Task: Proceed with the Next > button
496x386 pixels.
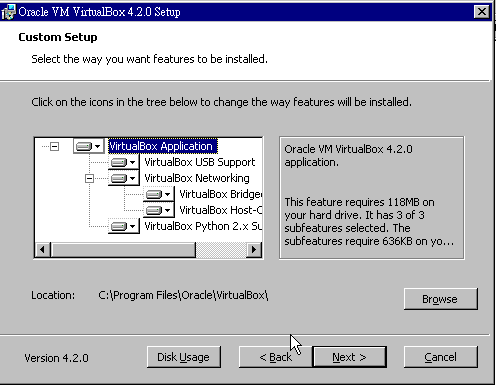Action: pos(350,357)
